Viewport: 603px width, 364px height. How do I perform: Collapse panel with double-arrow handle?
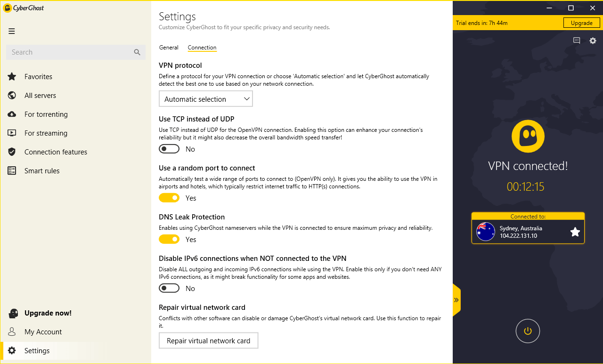click(x=456, y=300)
